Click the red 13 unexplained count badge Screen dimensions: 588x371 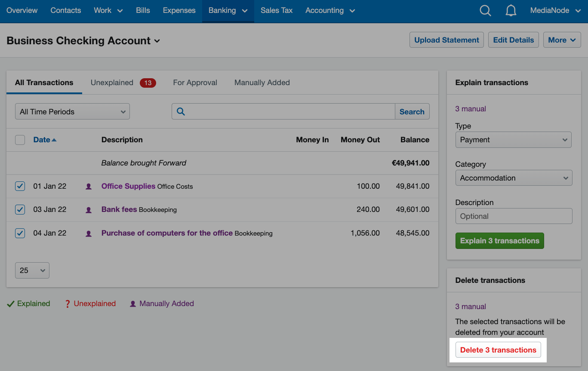click(148, 83)
